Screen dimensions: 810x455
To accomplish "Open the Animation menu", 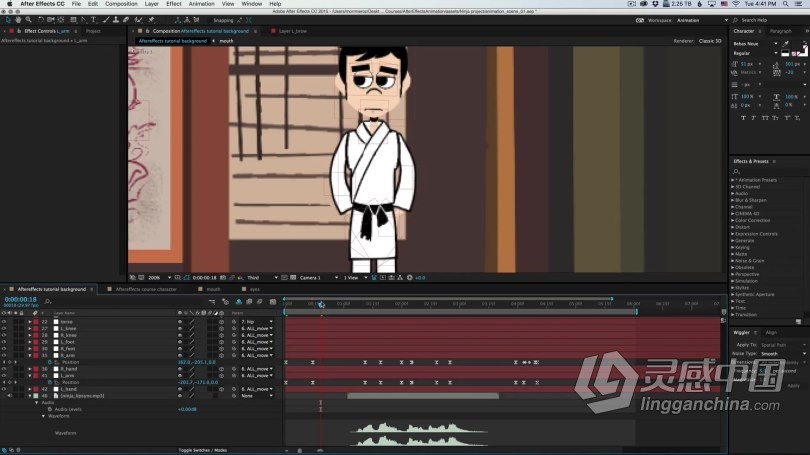I will [x=201, y=4].
